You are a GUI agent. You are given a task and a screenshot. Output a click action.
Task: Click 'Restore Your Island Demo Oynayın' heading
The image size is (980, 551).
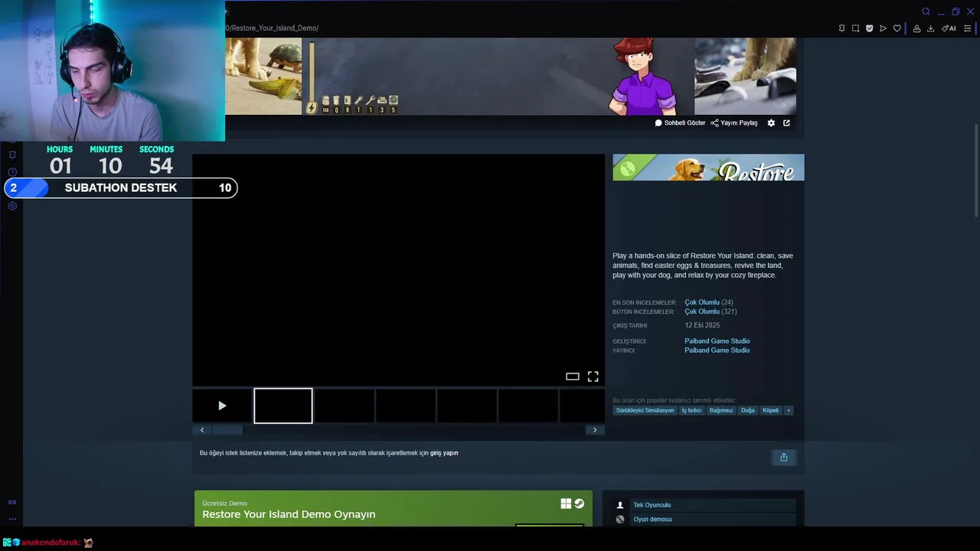click(x=289, y=514)
